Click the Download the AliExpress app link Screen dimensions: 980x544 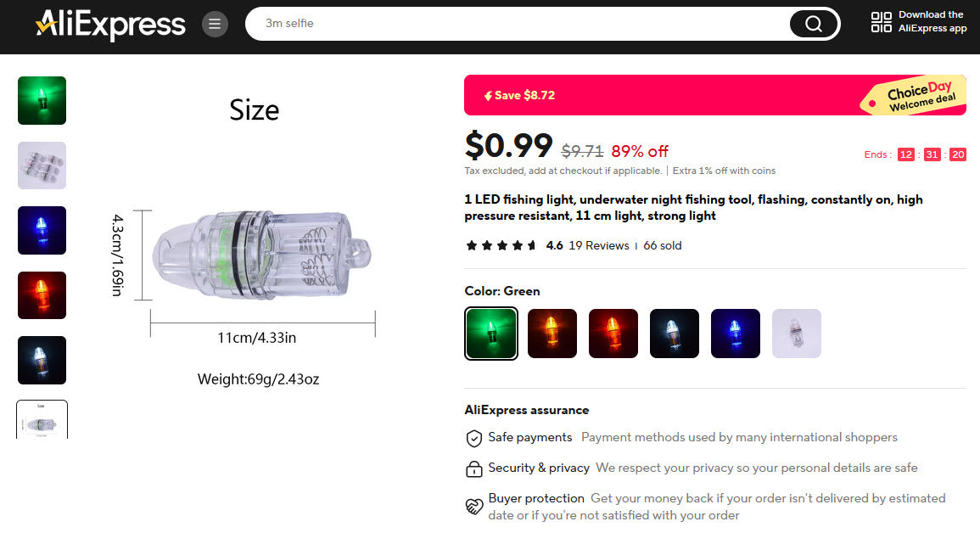(932, 21)
